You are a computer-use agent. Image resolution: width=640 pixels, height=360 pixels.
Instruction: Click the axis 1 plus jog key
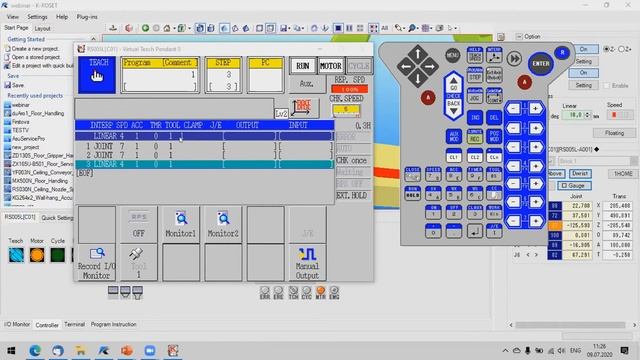[535, 109]
